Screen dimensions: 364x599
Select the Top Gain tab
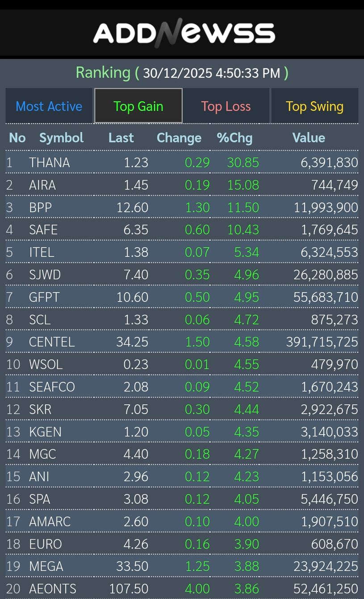click(x=138, y=106)
